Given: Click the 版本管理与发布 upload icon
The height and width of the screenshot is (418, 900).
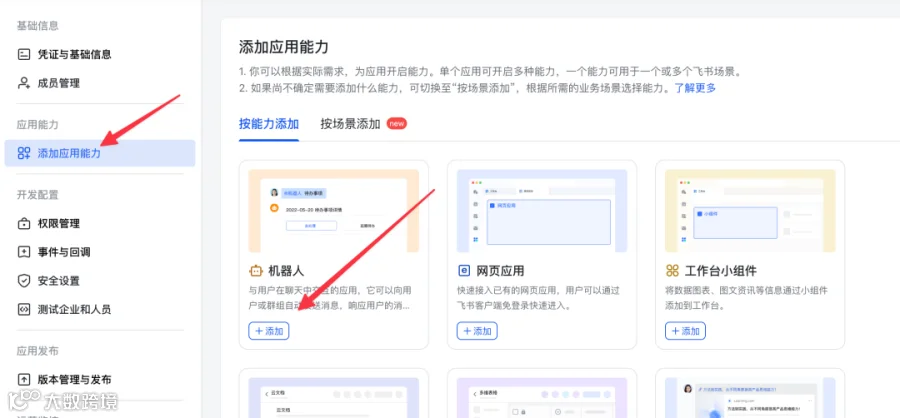Looking at the screenshot, I should click(x=24, y=380).
